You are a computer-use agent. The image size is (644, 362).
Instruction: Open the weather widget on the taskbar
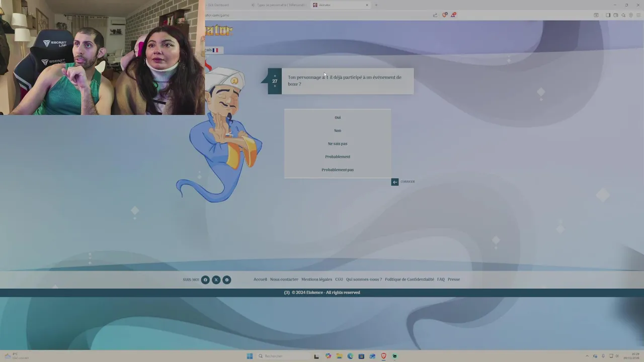pyautogui.click(x=17, y=356)
